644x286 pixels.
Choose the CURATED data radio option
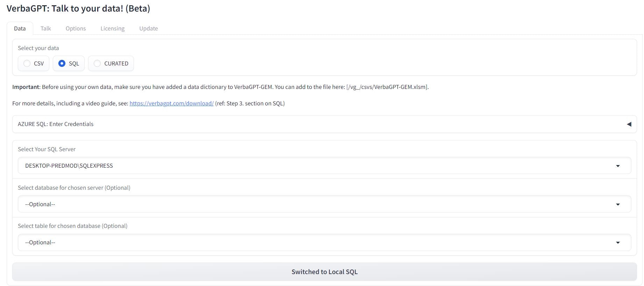point(111,63)
